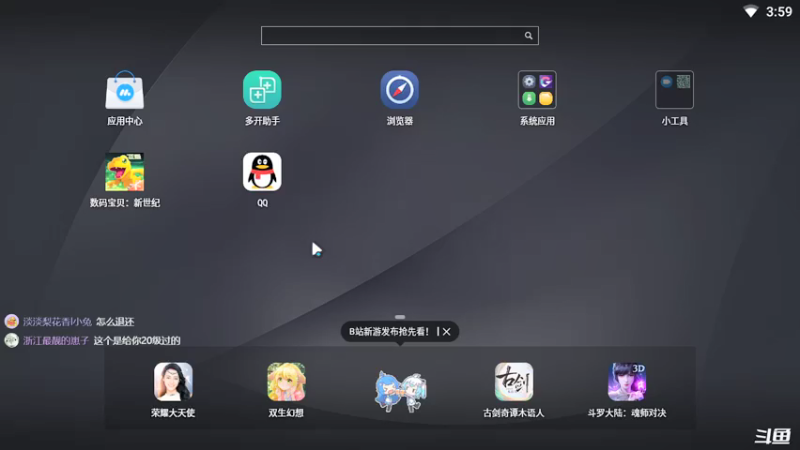Focus the top search input field
800x450 pixels.
tap(399, 36)
